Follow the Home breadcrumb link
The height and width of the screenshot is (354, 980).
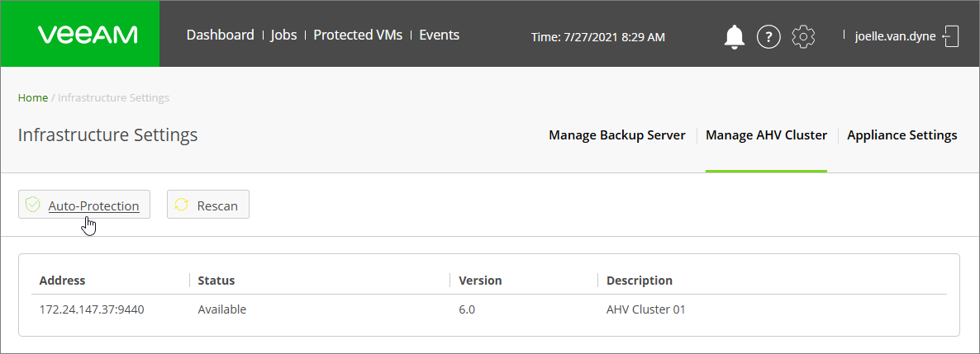point(32,97)
